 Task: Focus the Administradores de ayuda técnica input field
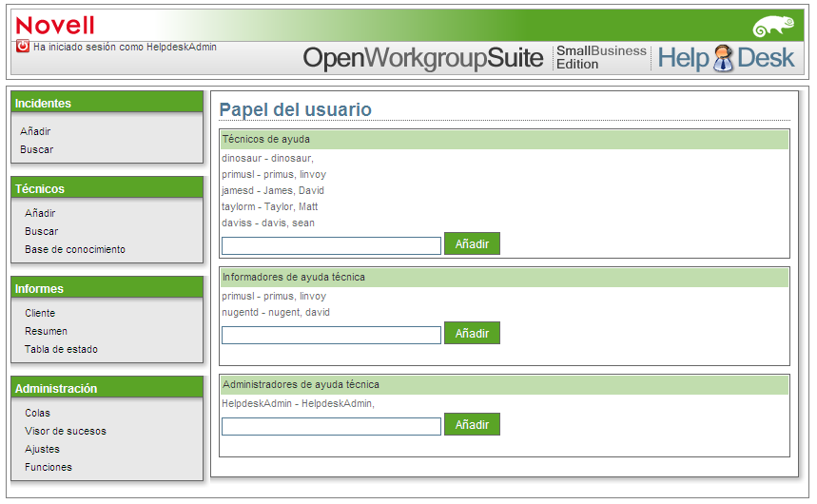331,426
